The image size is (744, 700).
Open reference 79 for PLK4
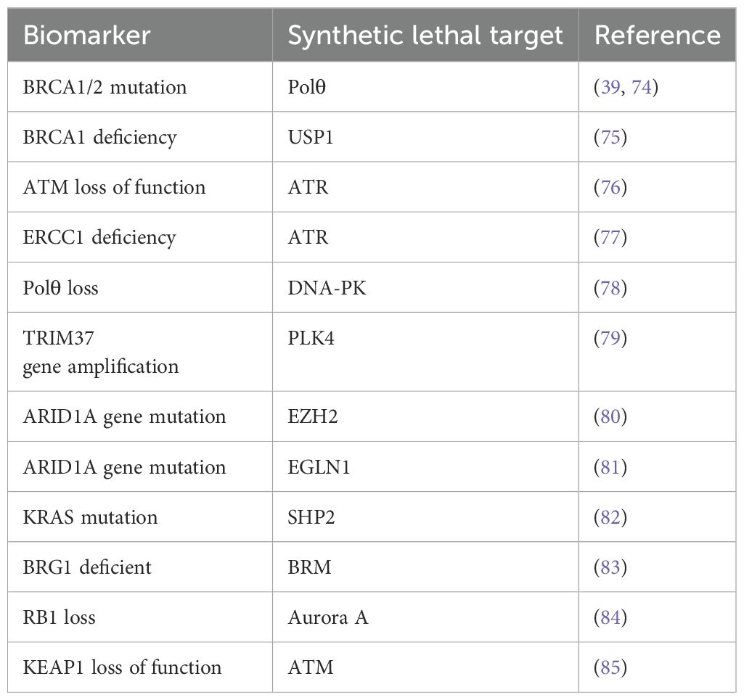point(610,338)
